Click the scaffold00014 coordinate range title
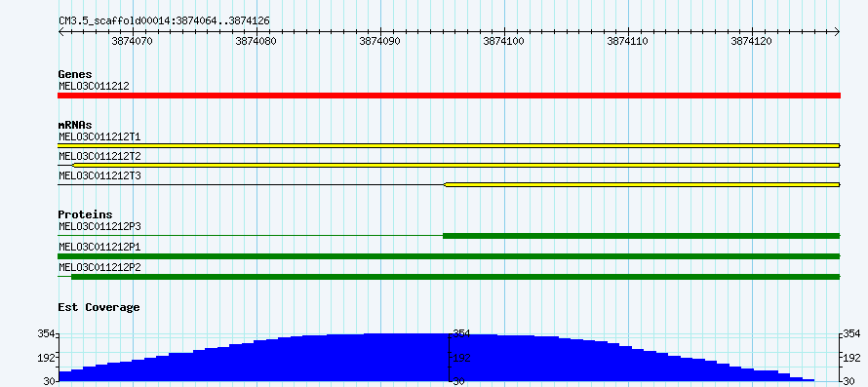This screenshot has width=868, height=387. click(x=165, y=21)
